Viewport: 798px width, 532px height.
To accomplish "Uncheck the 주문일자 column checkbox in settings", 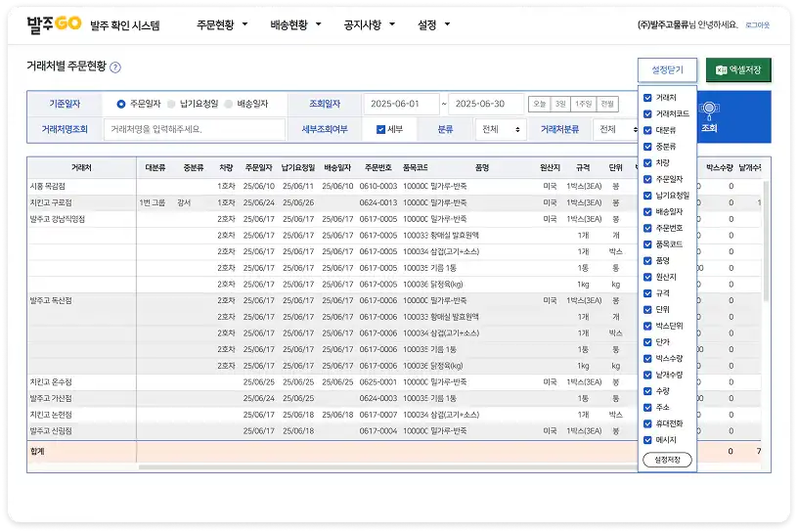I will coord(647,179).
